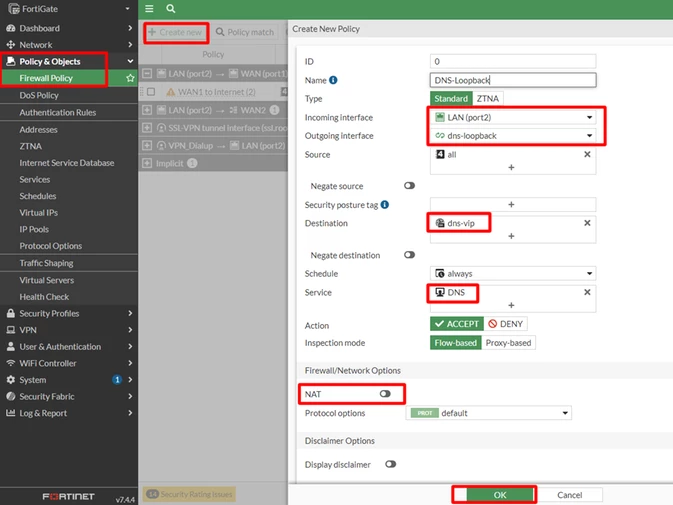Toggle Negate destination switch

coord(409,255)
